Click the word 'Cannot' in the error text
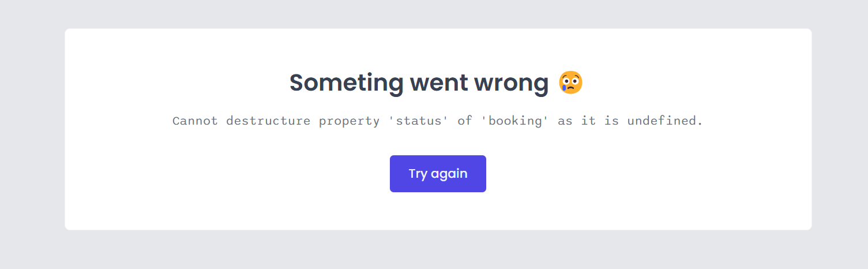The width and height of the screenshot is (868, 269). 196,121
